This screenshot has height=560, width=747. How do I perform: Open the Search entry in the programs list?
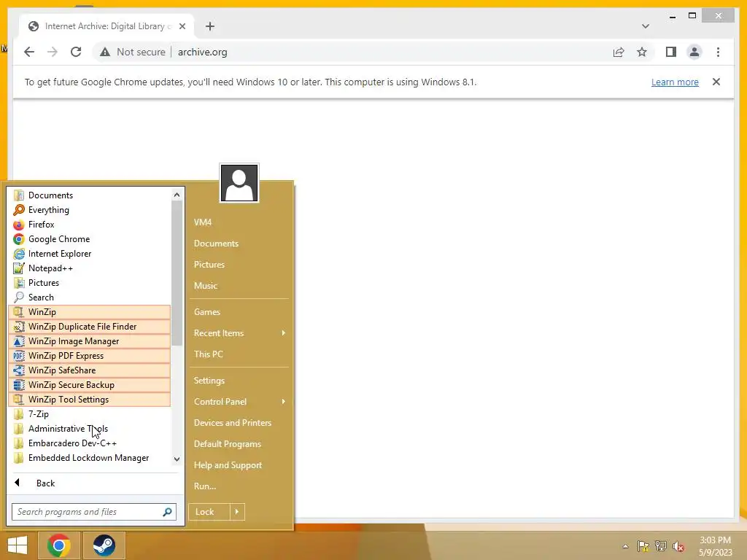[x=90, y=297]
